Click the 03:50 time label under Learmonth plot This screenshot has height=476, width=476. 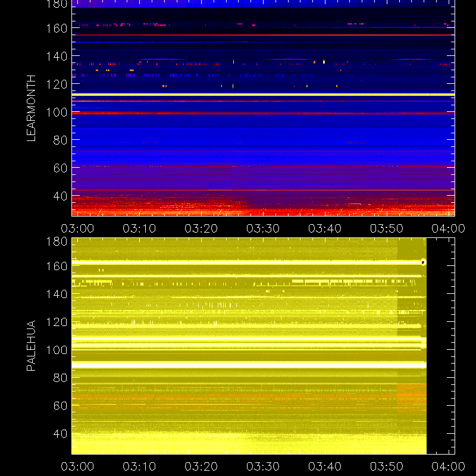[386, 228]
